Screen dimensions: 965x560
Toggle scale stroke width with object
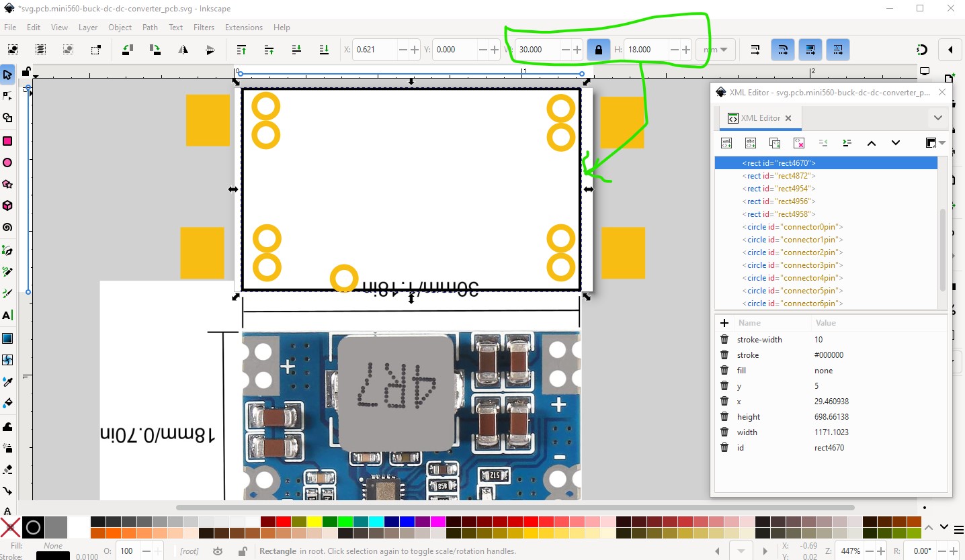[755, 50]
